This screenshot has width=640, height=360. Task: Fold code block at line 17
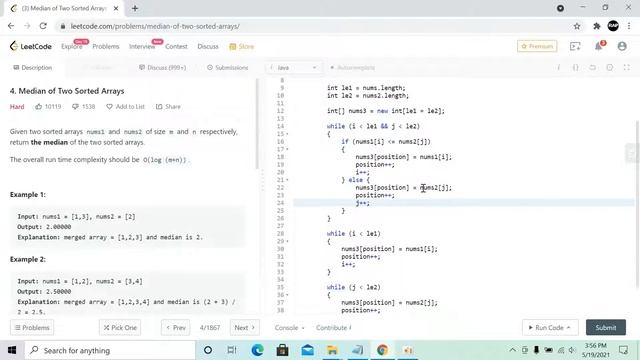[x=287, y=149]
